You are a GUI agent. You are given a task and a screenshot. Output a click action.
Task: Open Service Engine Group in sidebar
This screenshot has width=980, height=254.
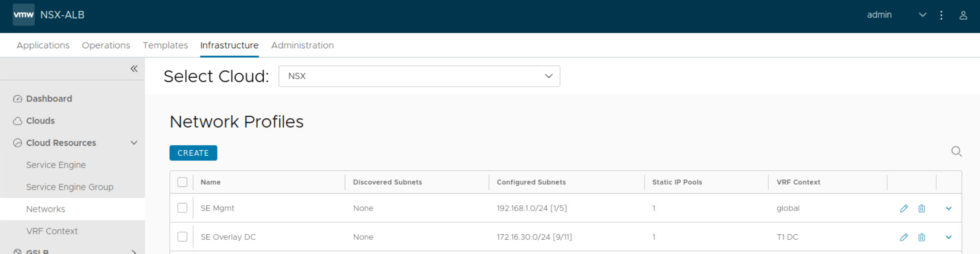pyautogui.click(x=70, y=187)
